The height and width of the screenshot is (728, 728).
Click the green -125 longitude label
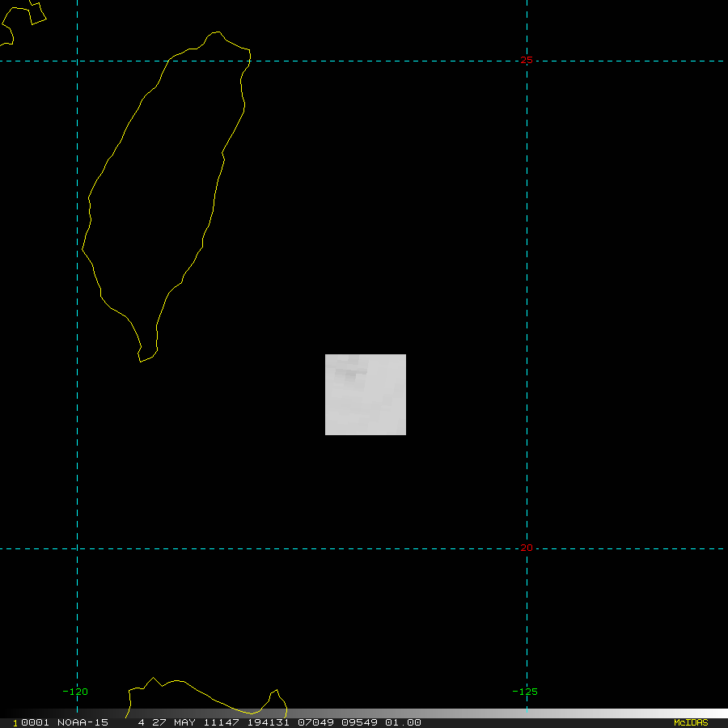click(525, 692)
